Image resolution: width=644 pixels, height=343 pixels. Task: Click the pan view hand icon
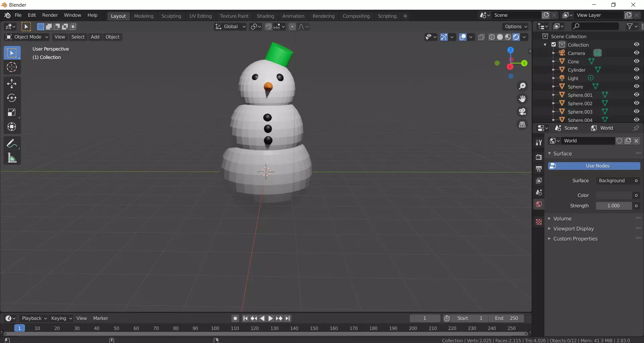(522, 99)
